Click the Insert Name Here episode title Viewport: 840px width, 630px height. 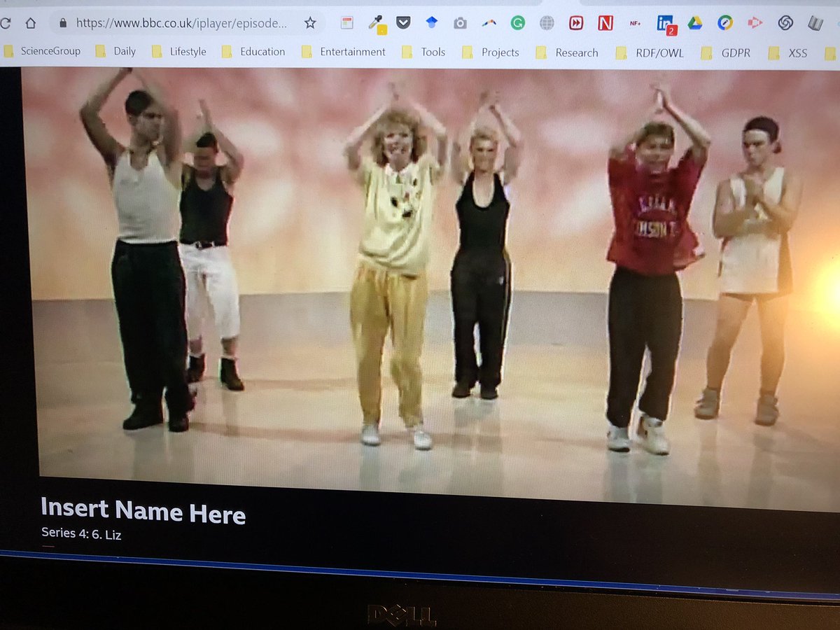[x=142, y=513]
